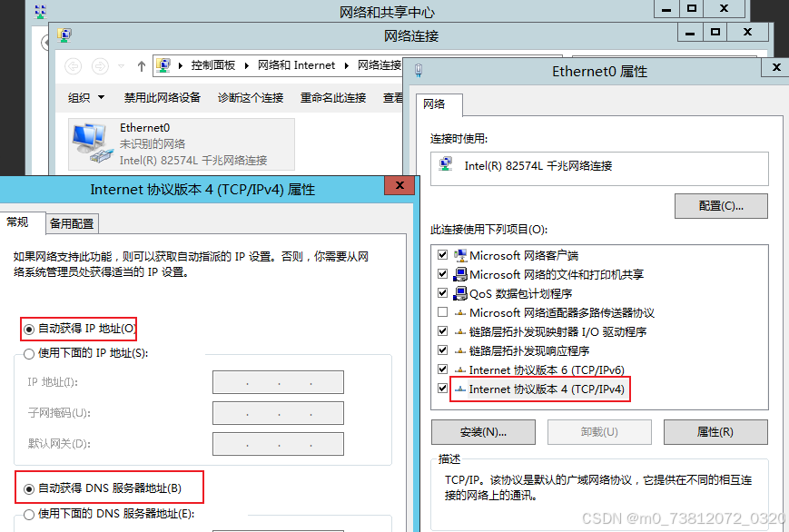Enable Microsoft 网络适配器多路传送器协议 checkbox
Image resolution: width=789 pixels, height=532 pixels.
(443, 312)
